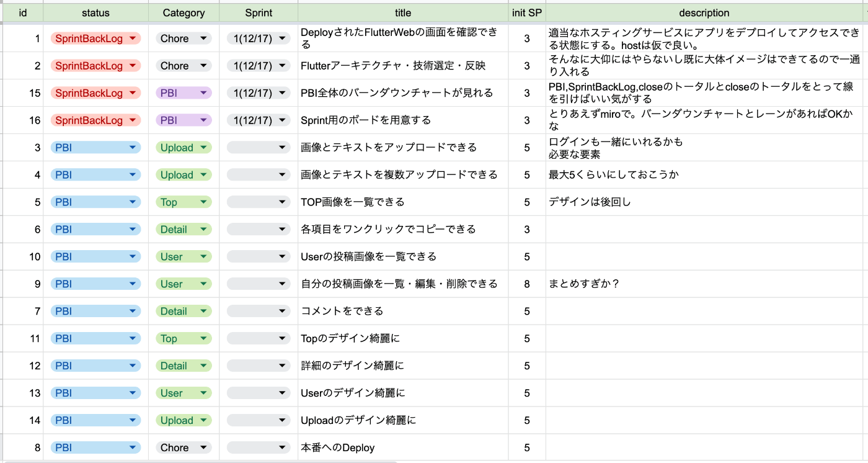Screen dimensions: 868x463
Task: Select title cell 画像とテキストをアップロードできる
Action: [x=403, y=148]
